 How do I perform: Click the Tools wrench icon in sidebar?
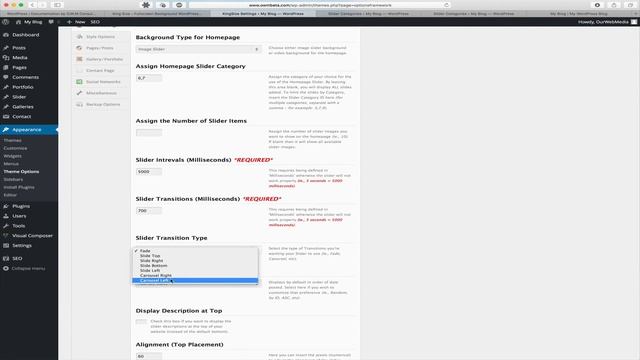(6, 226)
